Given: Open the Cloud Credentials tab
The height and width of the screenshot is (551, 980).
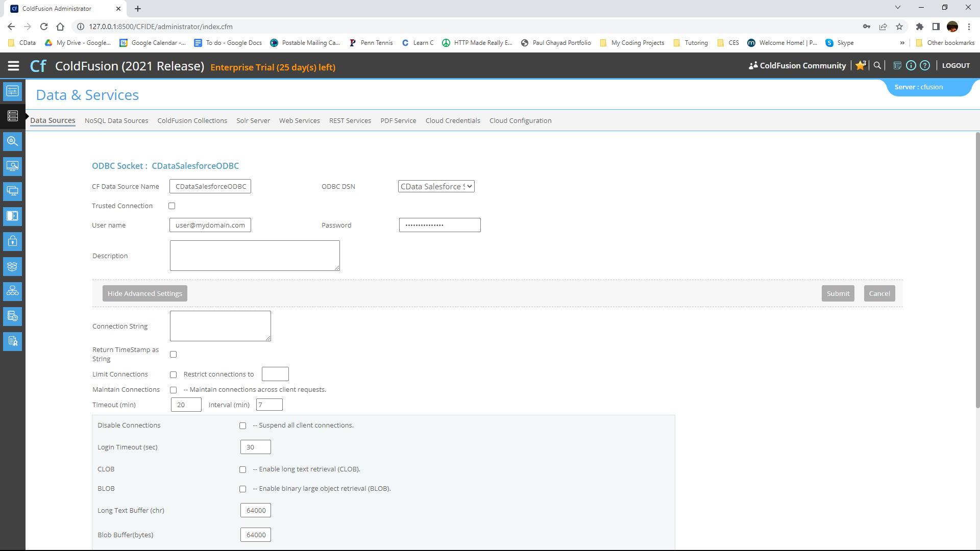Looking at the screenshot, I should [x=453, y=121].
